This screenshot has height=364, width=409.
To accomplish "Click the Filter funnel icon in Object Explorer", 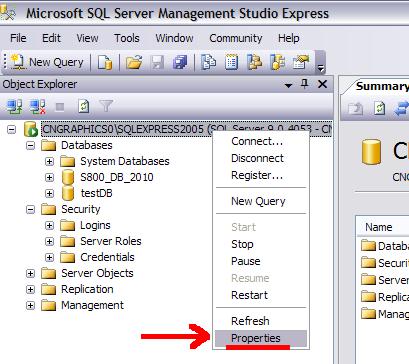I will tap(106, 107).
